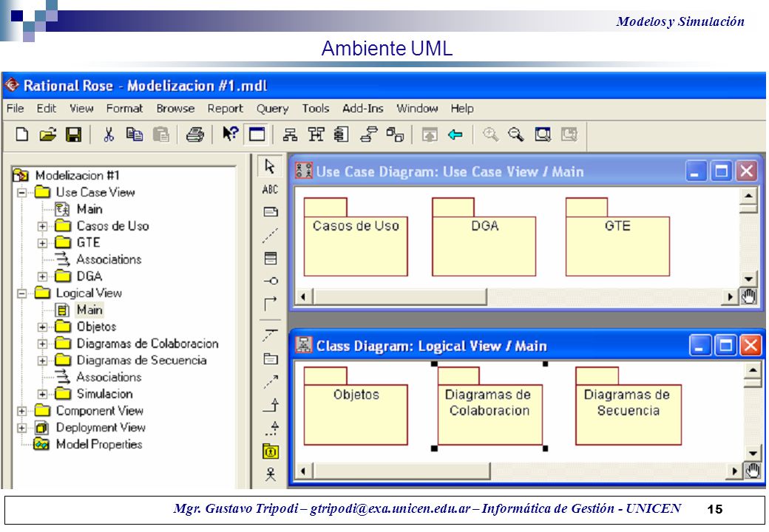Cut the selection with the scissors icon
769x532 pixels.
click(109, 134)
